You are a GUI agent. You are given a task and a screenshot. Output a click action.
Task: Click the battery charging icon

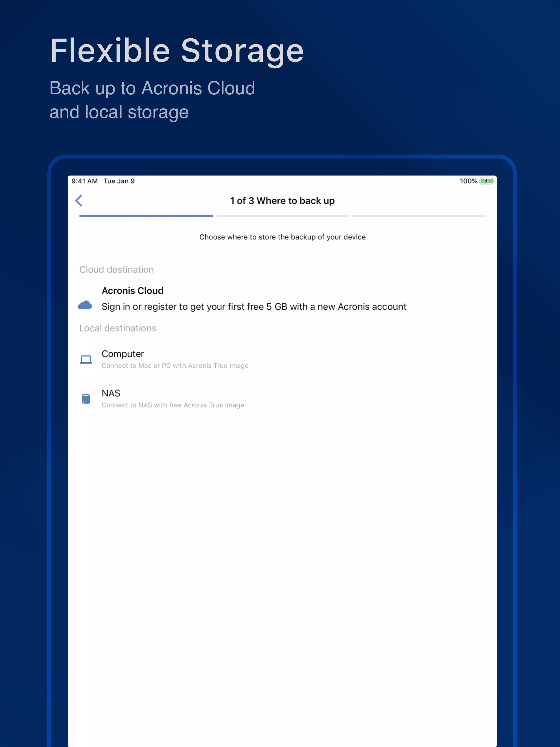click(x=486, y=181)
